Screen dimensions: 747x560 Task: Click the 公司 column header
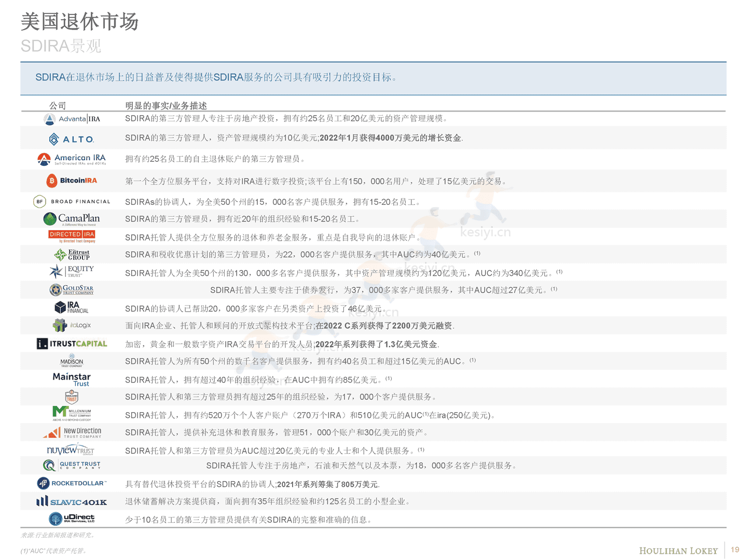click(x=58, y=105)
